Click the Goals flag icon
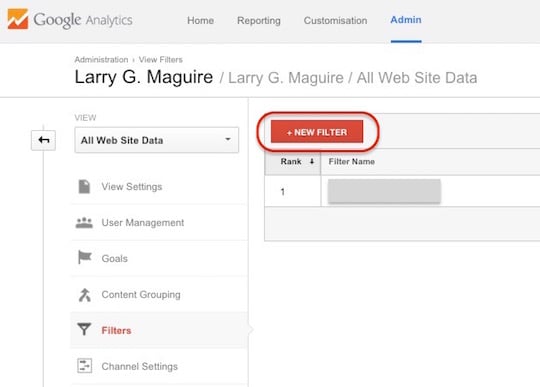540x387 pixels. [84, 258]
